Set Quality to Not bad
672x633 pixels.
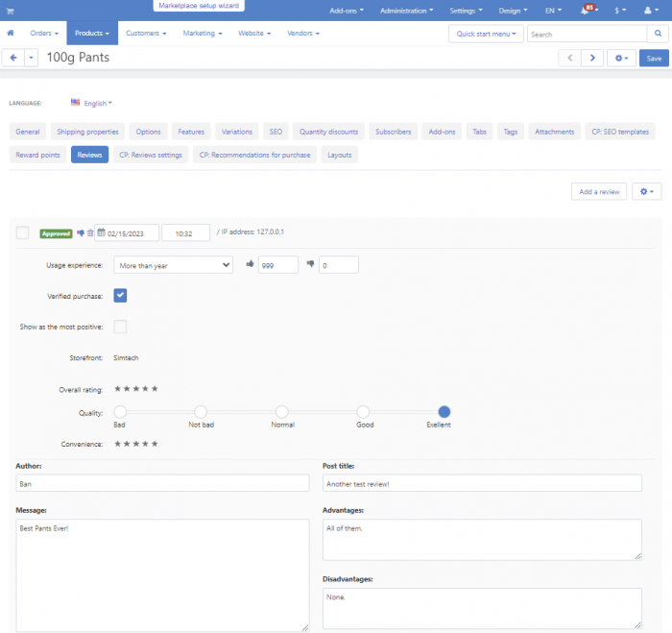pos(201,412)
